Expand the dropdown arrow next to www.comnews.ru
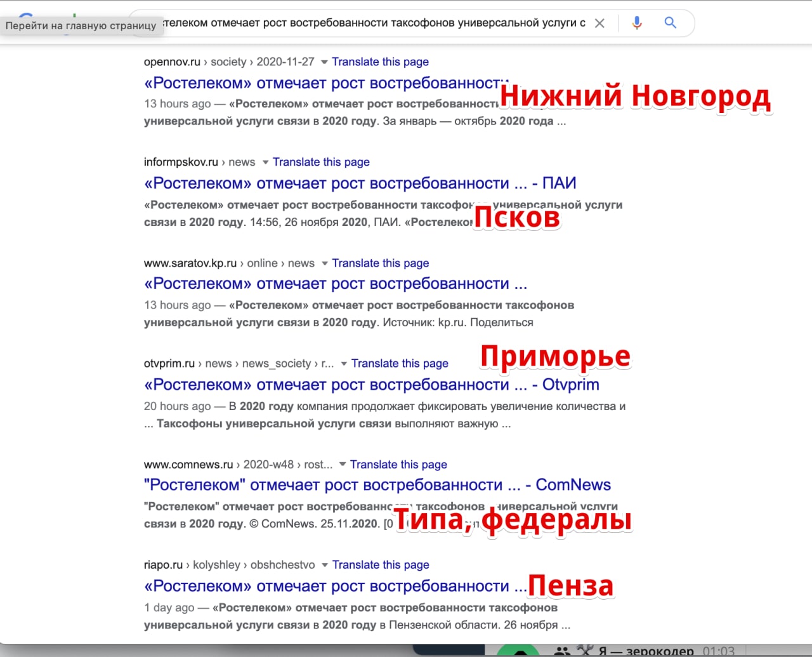 343,465
